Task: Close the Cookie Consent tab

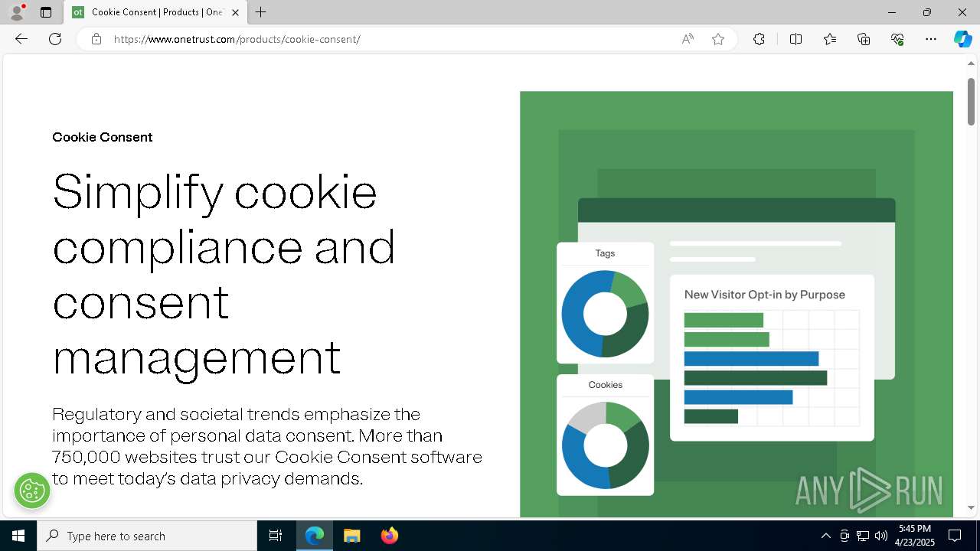Action: [235, 12]
